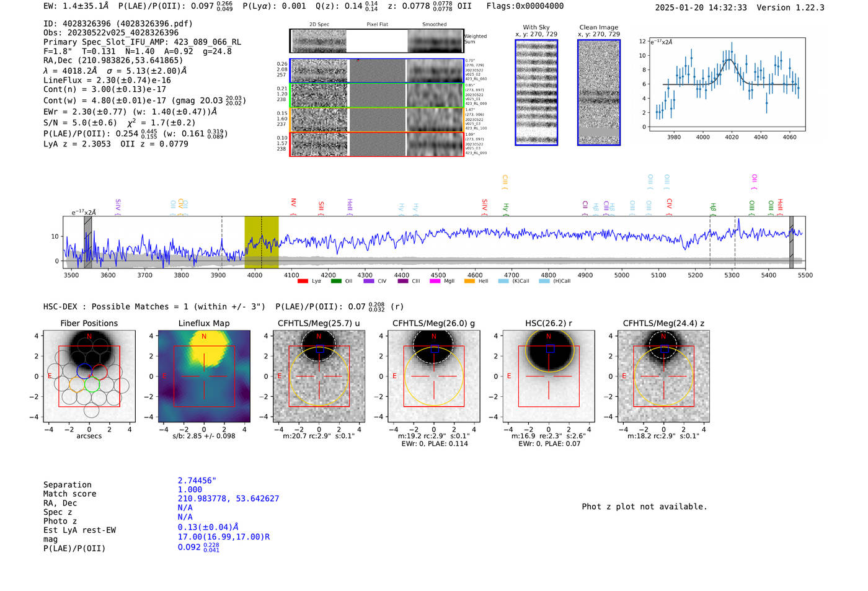Click 'Phot z plot not available.' message
Image resolution: width=868 pixels, height=591 pixels.
pos(644,507)
